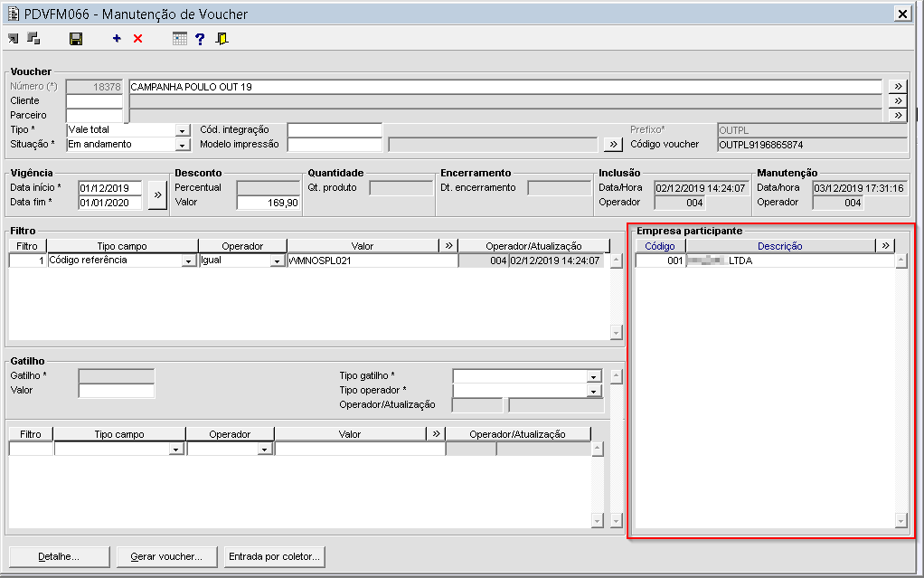This screenshot has width=924, height=578.
Task: Click voucher description field CAMPANHA POULO OUT 19
Action: click(x=505, y=87)
